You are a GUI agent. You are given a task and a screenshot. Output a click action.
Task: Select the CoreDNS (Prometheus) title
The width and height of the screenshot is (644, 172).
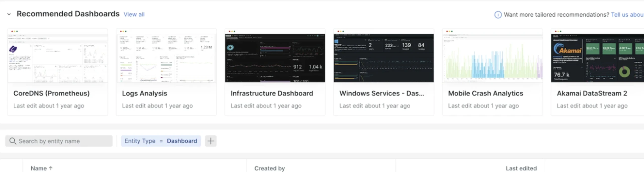click(x=52, y=94)
